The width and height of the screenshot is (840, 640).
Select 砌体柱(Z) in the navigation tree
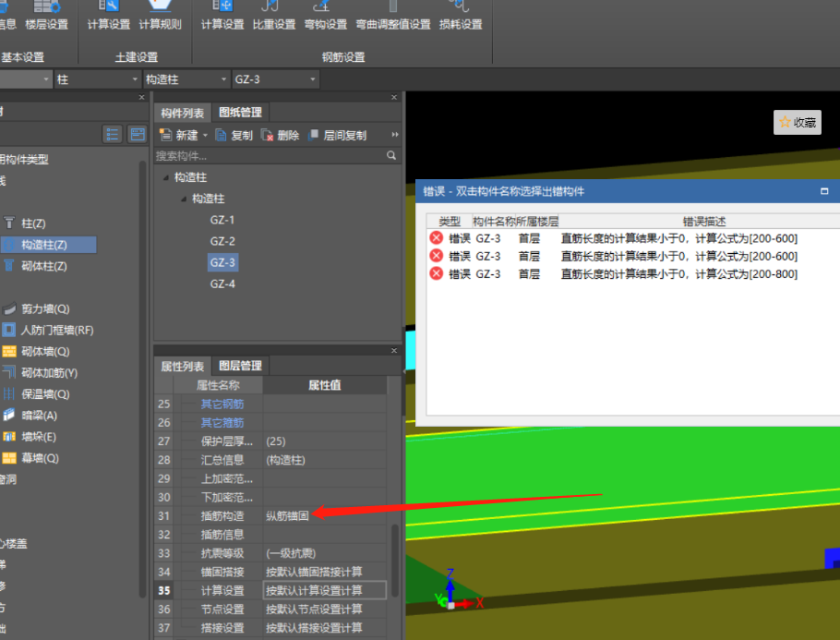(44, 266)
